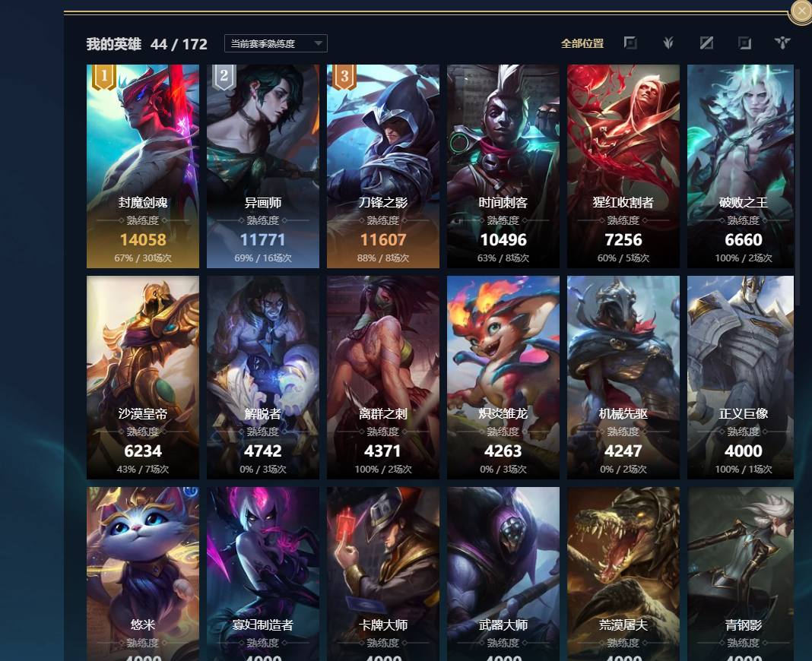
Task: Select the 全部位置 all-positions filter
Action: pyautogui.click(x=582, y=43)
